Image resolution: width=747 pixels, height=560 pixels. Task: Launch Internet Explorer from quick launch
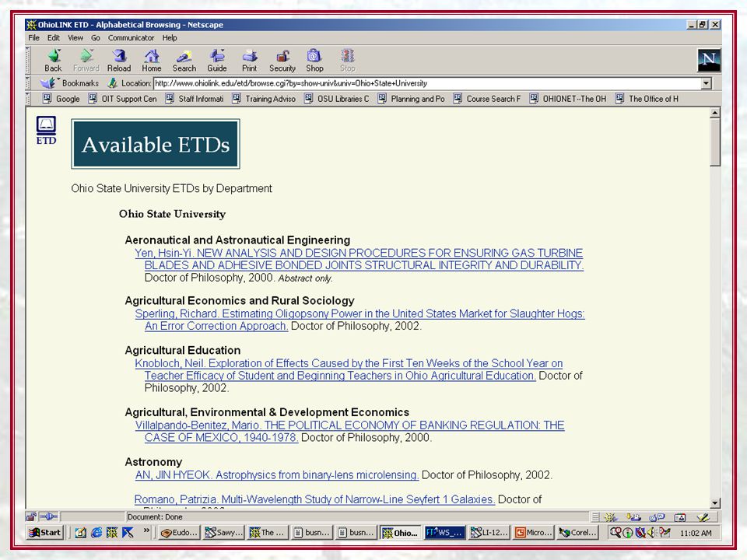coord(96,532)
